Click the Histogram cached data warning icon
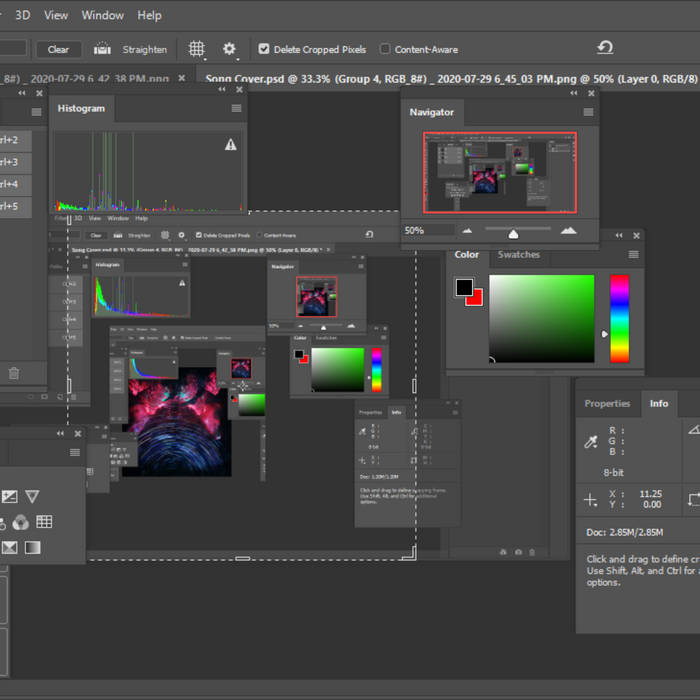 [x=231, y=145]
